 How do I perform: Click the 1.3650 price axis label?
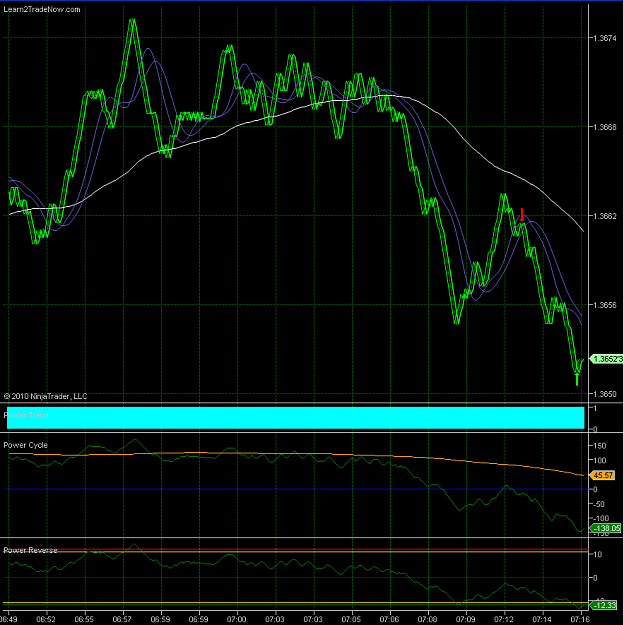click(x=605, y=394)
